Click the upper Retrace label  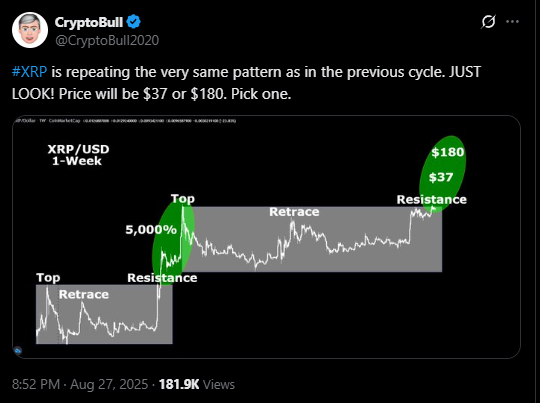(294, 211)
